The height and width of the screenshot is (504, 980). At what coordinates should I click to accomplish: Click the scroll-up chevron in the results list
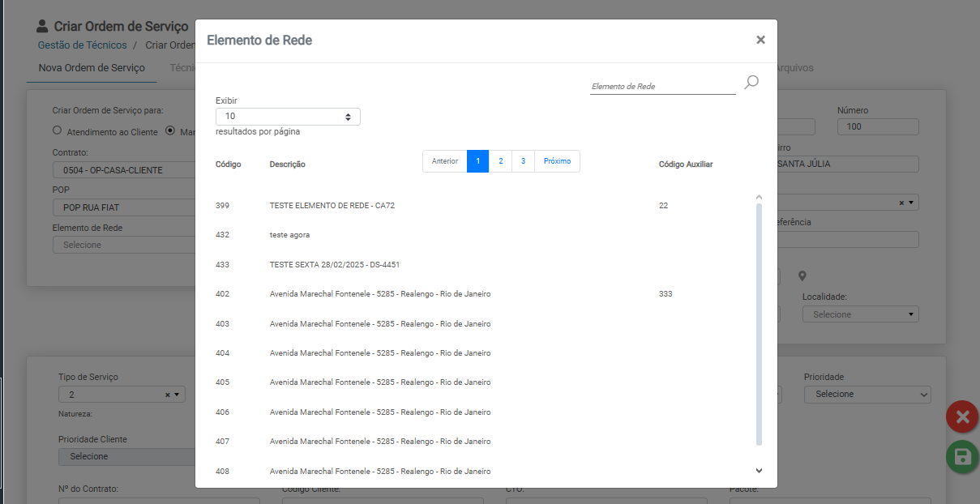pyautogui.click(x=759, y=197)
